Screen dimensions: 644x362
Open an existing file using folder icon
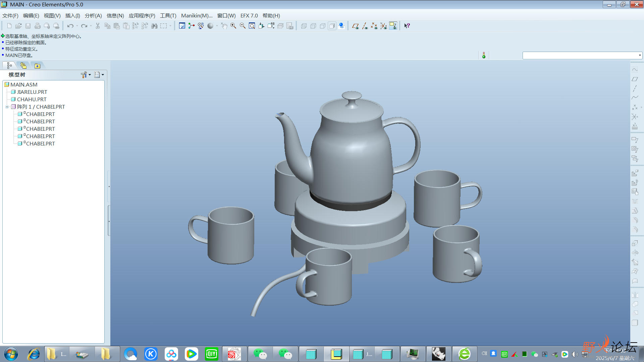pos(19,26)
